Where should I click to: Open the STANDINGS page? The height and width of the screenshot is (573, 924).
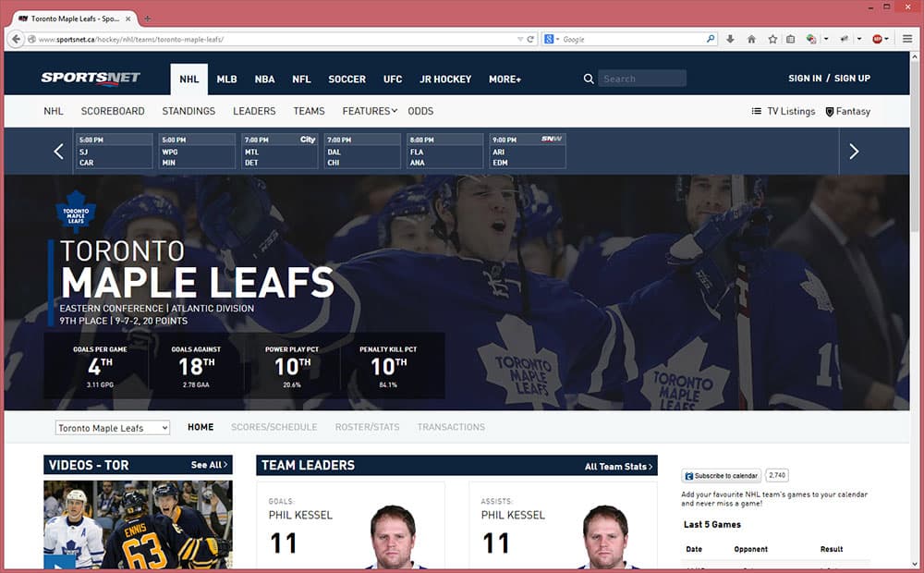click(188, 111)
